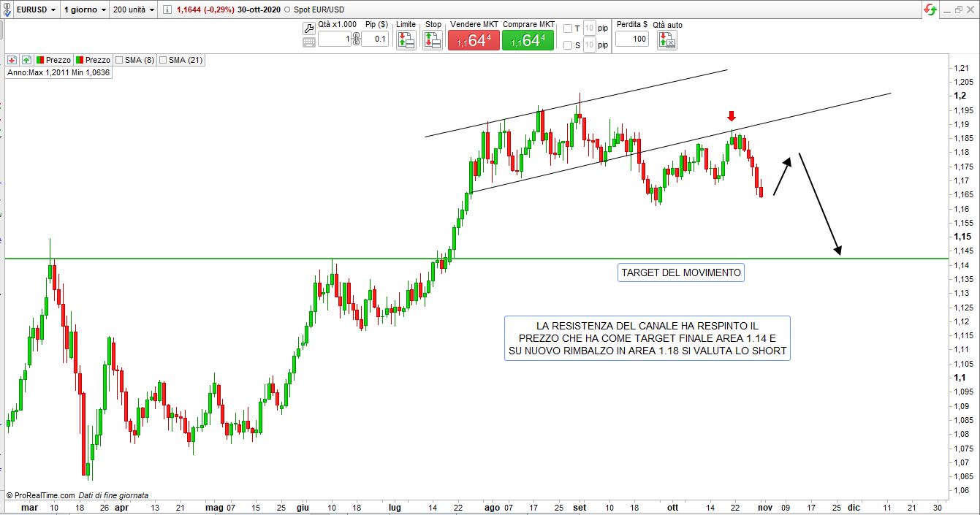Click the mag month label on time axis

point(214,507)
